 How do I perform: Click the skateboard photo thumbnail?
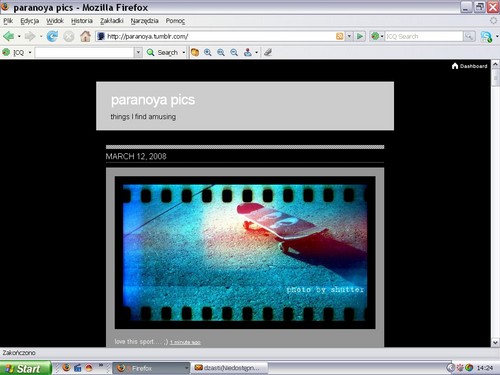tap(245, 252)
